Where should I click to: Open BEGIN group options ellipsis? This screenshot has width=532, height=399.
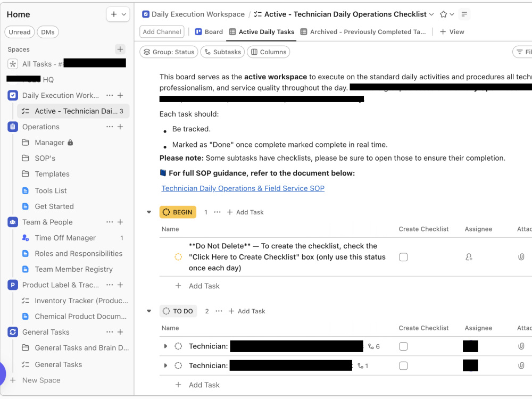tap(217, 212)
